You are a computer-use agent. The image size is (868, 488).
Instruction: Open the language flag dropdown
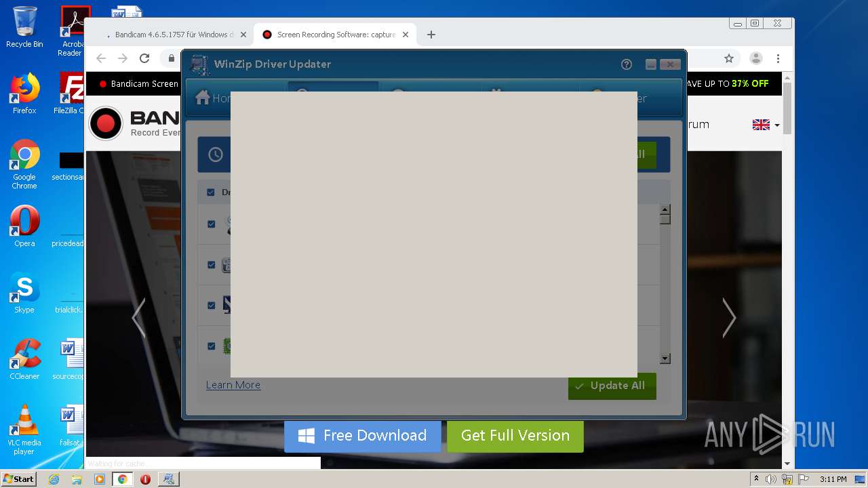(766, 125)
